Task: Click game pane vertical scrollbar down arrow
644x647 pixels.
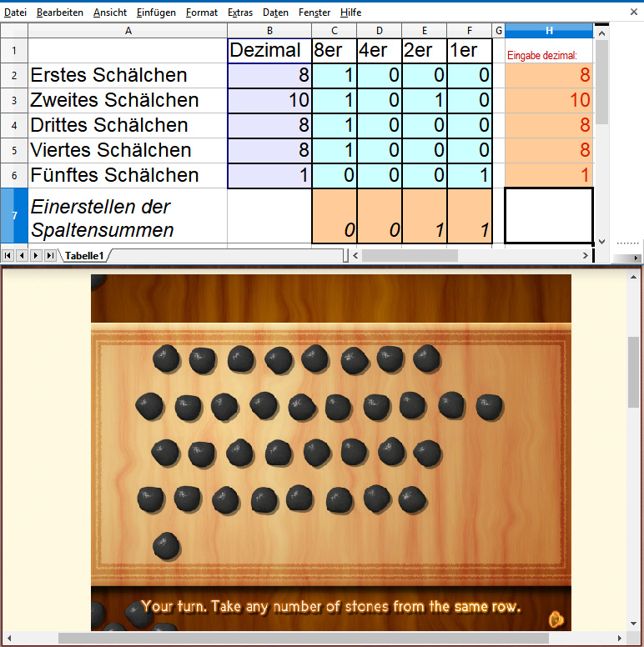Action: tap(633, 624)
